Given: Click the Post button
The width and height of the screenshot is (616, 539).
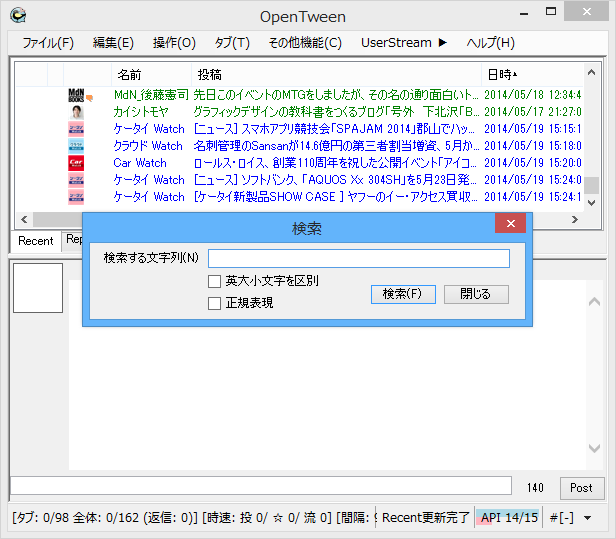Looking at the screenshot, I should pos(582,488).
